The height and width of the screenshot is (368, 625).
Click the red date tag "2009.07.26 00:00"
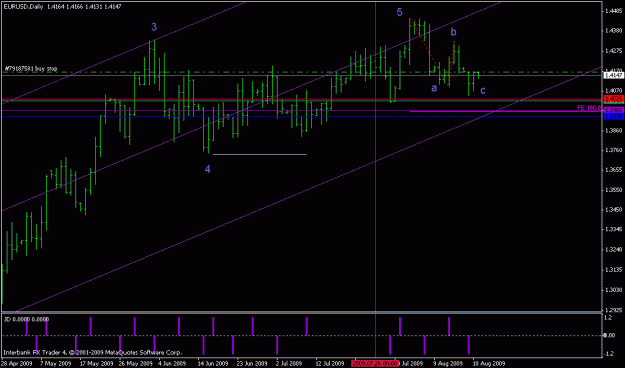pyautogui.click(x=375, y=364)
